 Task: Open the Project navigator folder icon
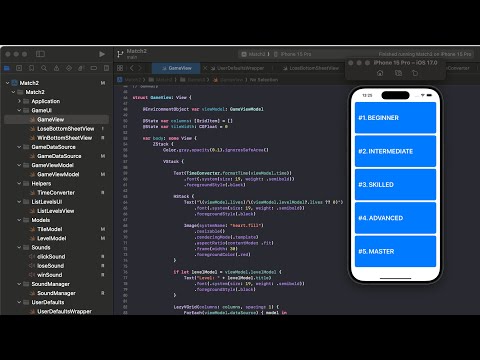(x=6, y=68)
